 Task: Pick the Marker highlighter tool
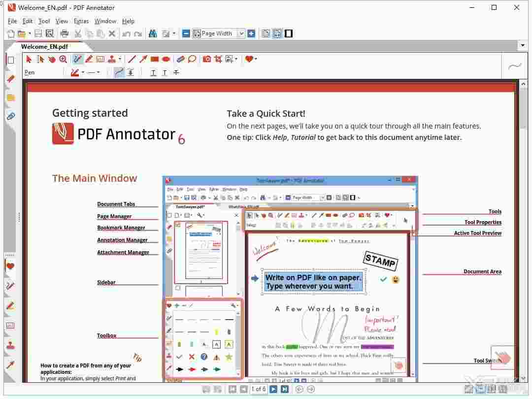point(89,60)
